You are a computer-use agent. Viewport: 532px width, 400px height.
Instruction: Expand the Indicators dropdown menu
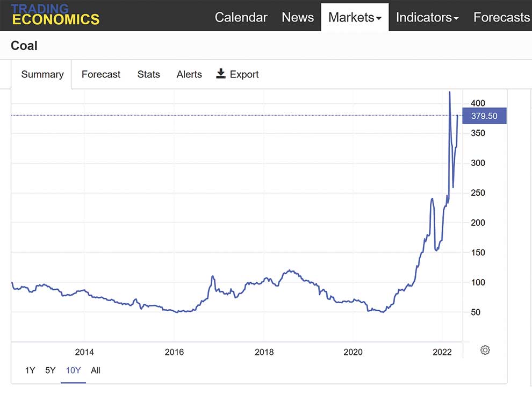pos(427,17)
